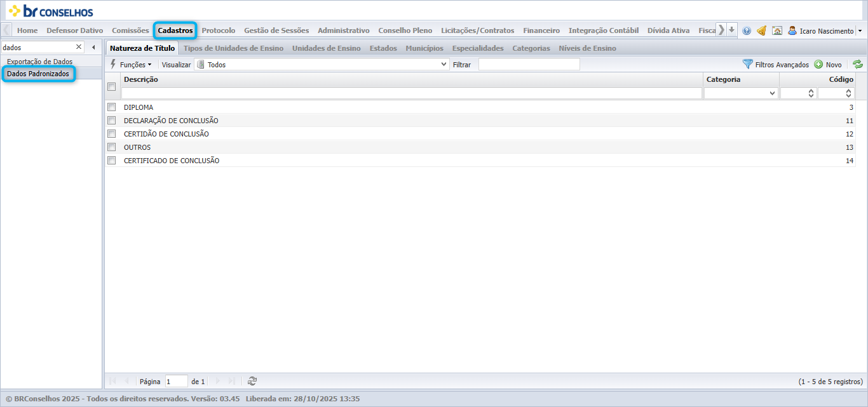The width and height of the screenshot is (868, 407).
Task: Open the user menu arrow next to Icaro Nascimento
Action: click(x=860, y=30)
